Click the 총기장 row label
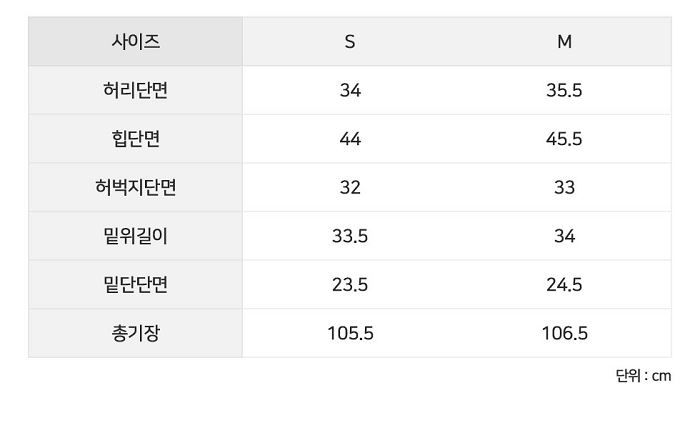 [x=136, y=333]
